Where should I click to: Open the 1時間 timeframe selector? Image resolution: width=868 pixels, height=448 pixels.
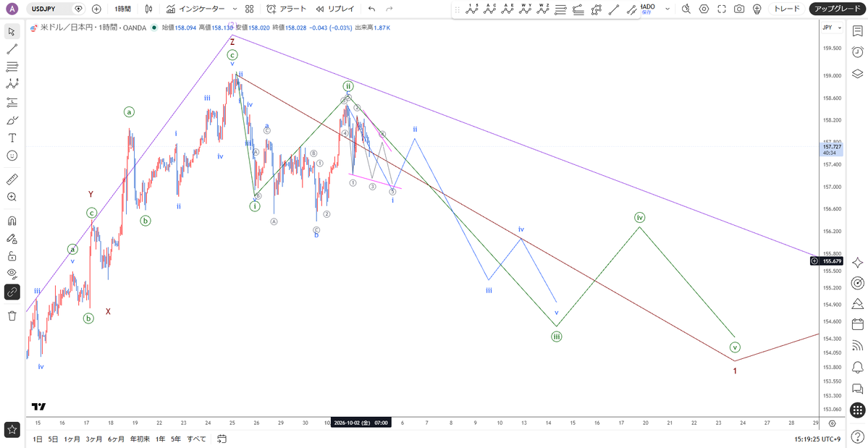[123, 9]
